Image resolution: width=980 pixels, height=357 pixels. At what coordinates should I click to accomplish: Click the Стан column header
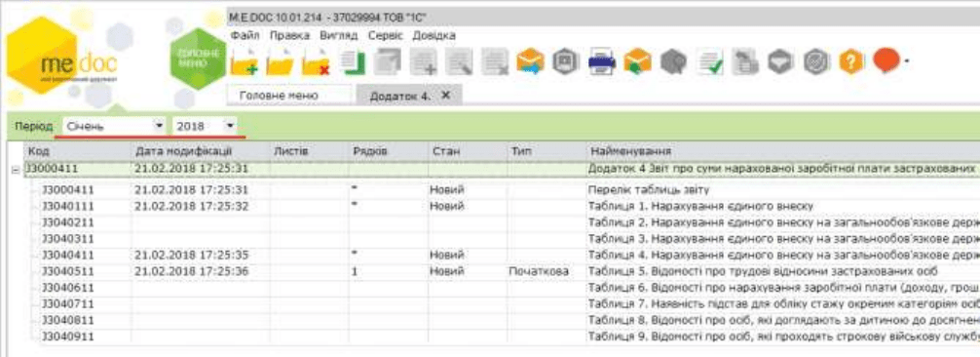467,151
